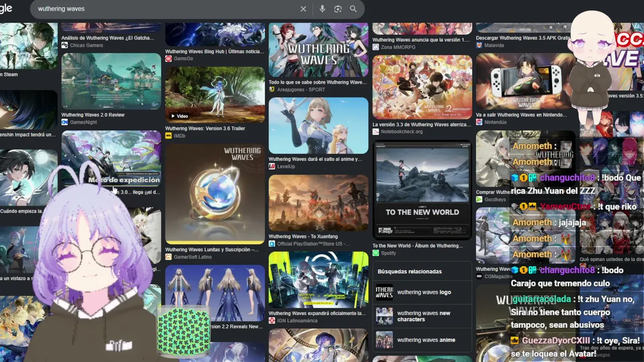Click the 'Nintendúo' source name
Viewport: 644px width, 362px height.
coord(496,122)
